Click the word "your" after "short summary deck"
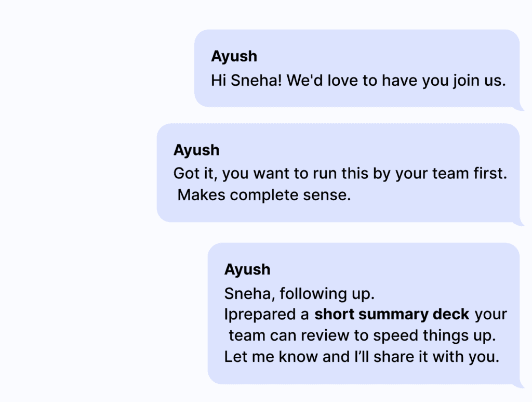 click(x=491, y=315)
